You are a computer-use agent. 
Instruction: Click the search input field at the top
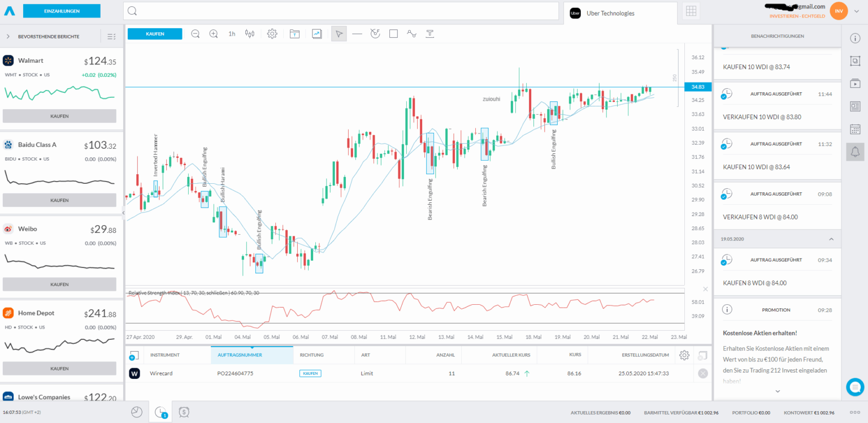pos(339,11)
